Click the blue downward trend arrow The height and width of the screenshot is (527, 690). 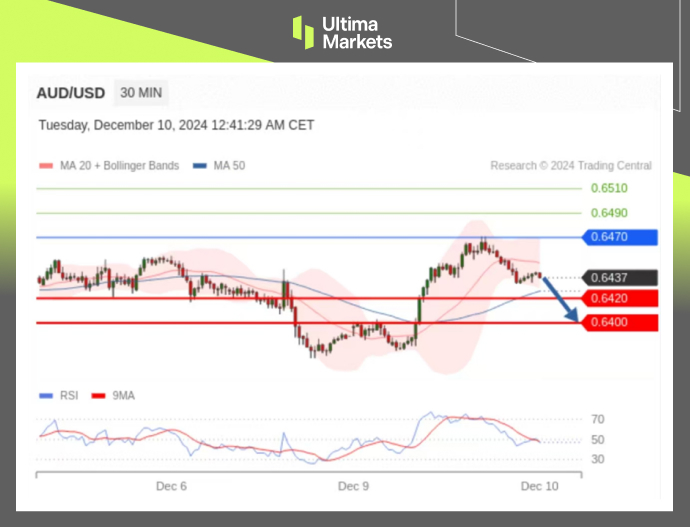click(x=562, y=299)
